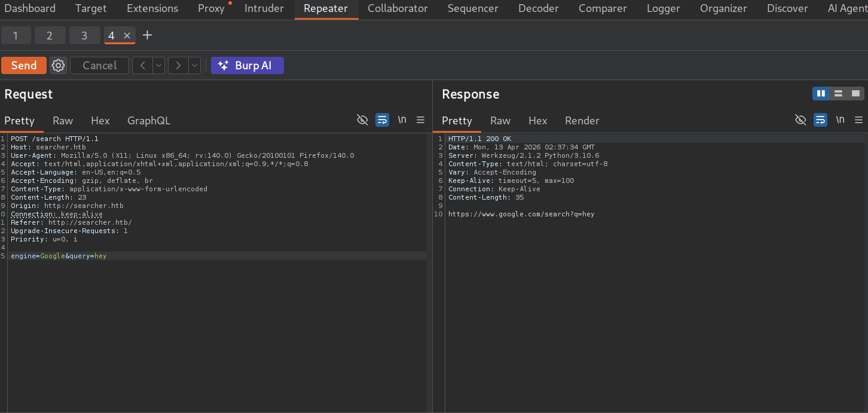
Task: Open Repeater settings gear icon
Action: (58, 66)
